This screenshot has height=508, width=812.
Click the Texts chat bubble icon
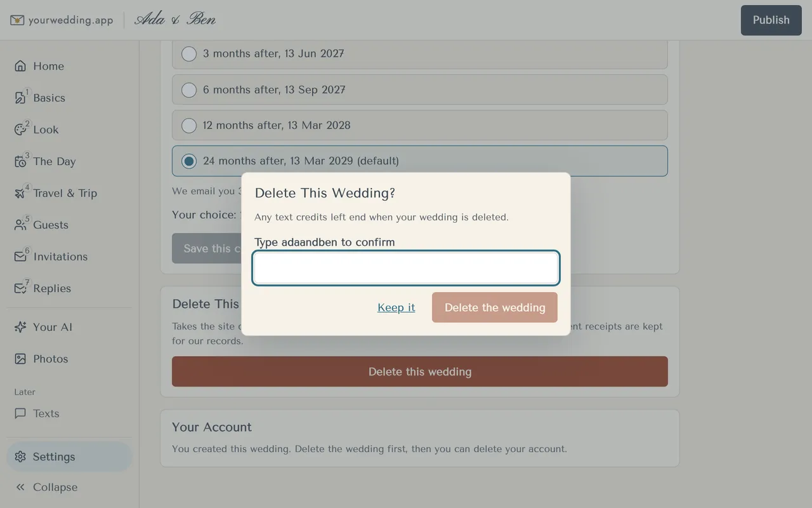point(20,413)
